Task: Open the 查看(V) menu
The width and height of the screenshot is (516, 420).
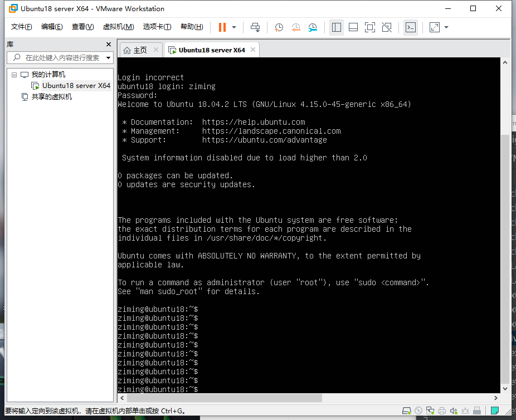Action: coord(82,27)
